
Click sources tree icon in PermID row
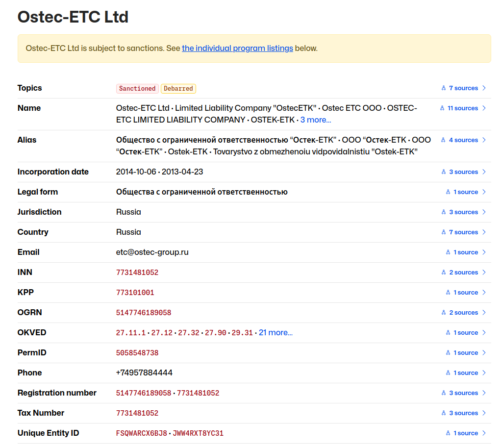pyautogui.click(x=448, y=353)
